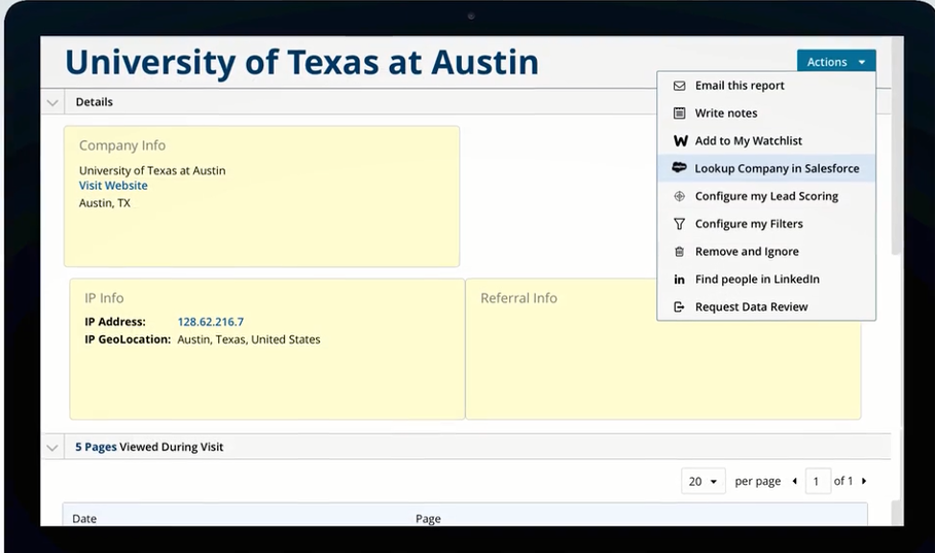Screen dimensions: 936x554
Task: Choose Lookup Company in Salesforce
Action: [766, 168]
